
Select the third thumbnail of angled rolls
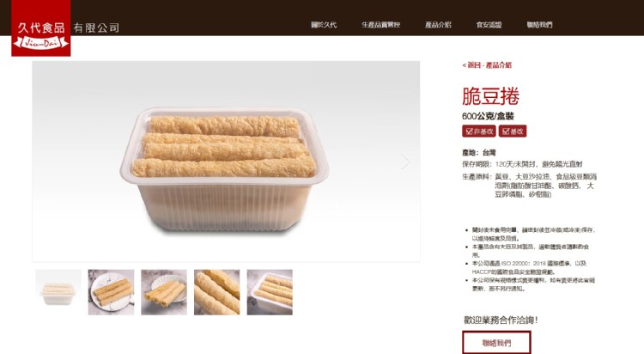point(164,292)
